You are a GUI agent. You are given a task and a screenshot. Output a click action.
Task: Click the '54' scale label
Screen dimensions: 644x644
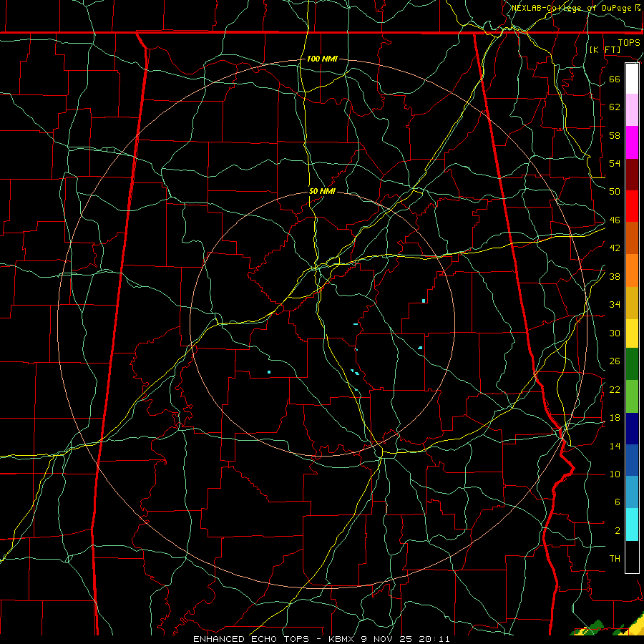tap(615, 163)
